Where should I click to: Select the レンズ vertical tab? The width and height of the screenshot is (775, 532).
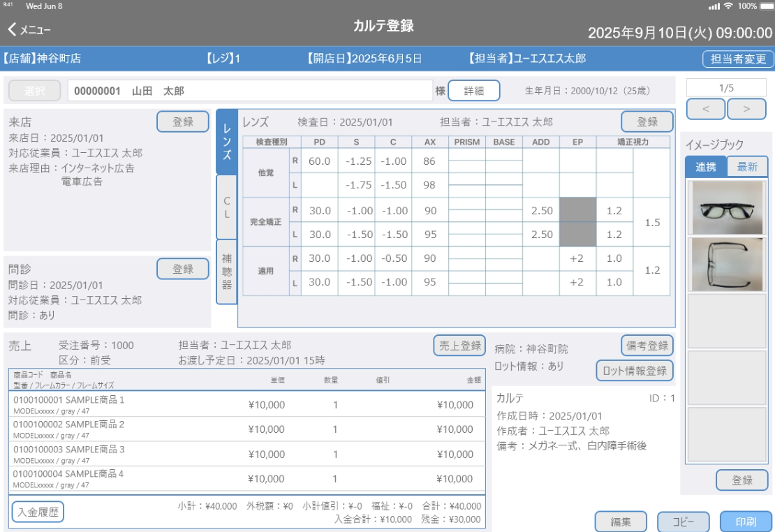226,141
